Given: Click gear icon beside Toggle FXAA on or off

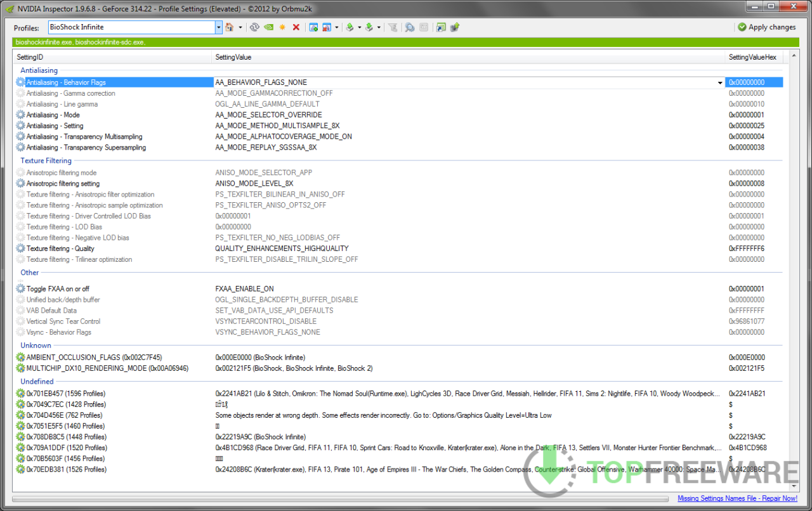Looking at the screenshot, I should point(20,288).
